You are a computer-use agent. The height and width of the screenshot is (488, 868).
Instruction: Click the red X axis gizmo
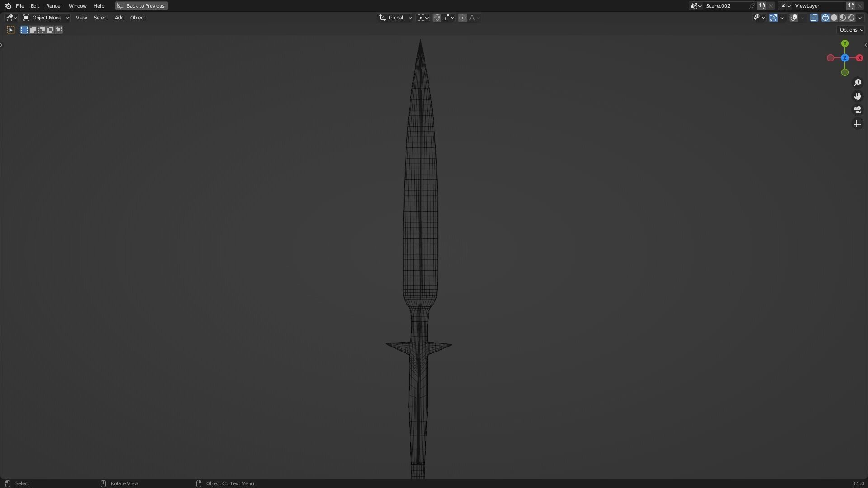pyautogui.click(x=859, y=58)
